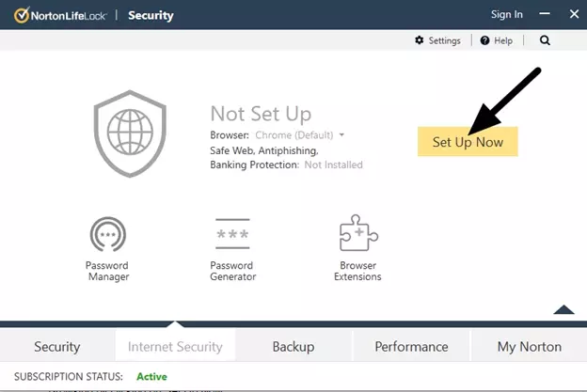Switch to the My Norton tab

pos(529,346)
